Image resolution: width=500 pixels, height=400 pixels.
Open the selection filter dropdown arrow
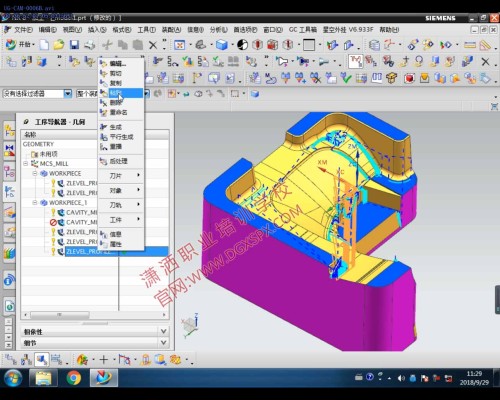(x=68, y=94)
